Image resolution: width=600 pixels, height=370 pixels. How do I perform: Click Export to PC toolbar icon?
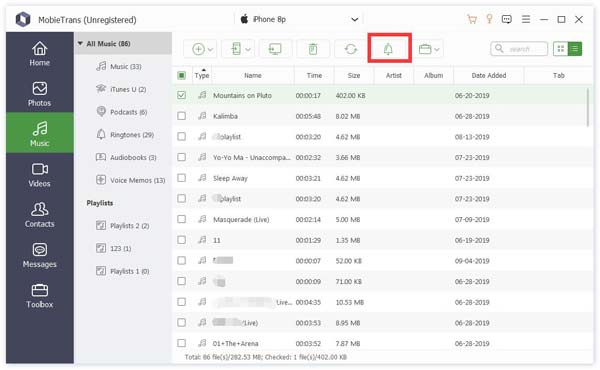[x=275, y=49]
